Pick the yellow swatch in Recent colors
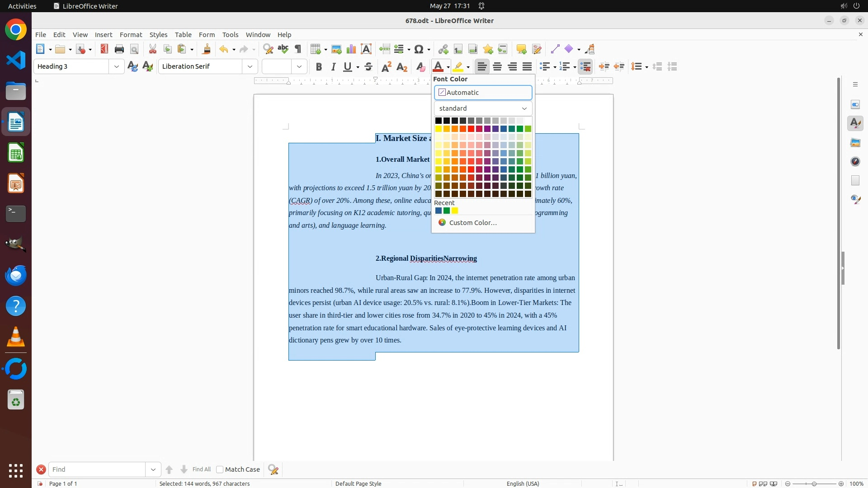The width and height of the screenshot is (868, 488). pyautogui.click(x=455, y=211)
